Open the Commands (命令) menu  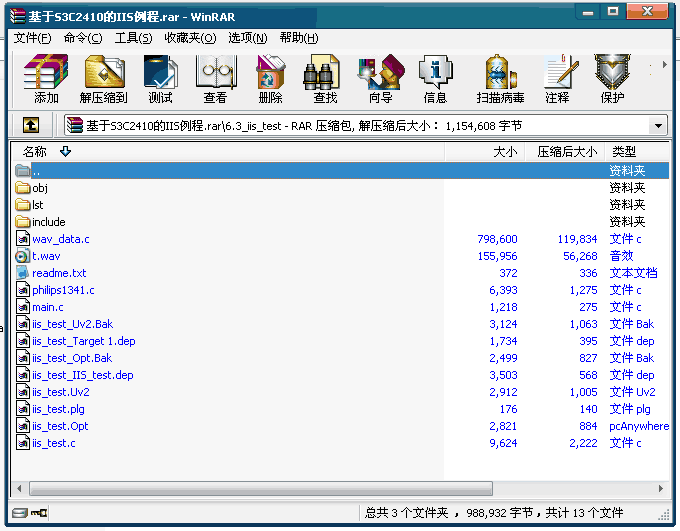tap(83, 38)
